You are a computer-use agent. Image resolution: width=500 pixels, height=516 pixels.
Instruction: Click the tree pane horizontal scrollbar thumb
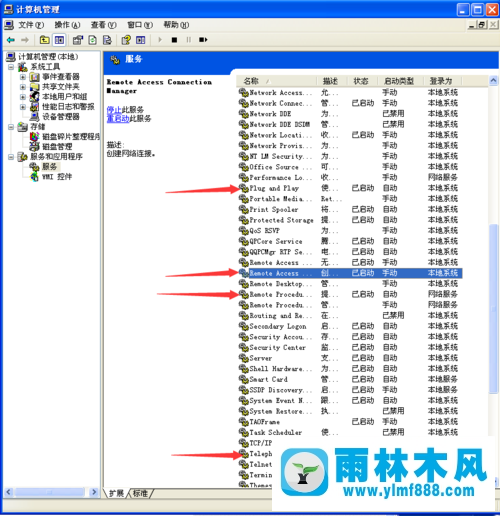coord(49,492)
